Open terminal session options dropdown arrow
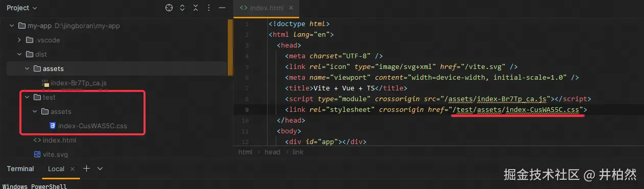Viewport: 644px width, 189px height. click(100, 168)
